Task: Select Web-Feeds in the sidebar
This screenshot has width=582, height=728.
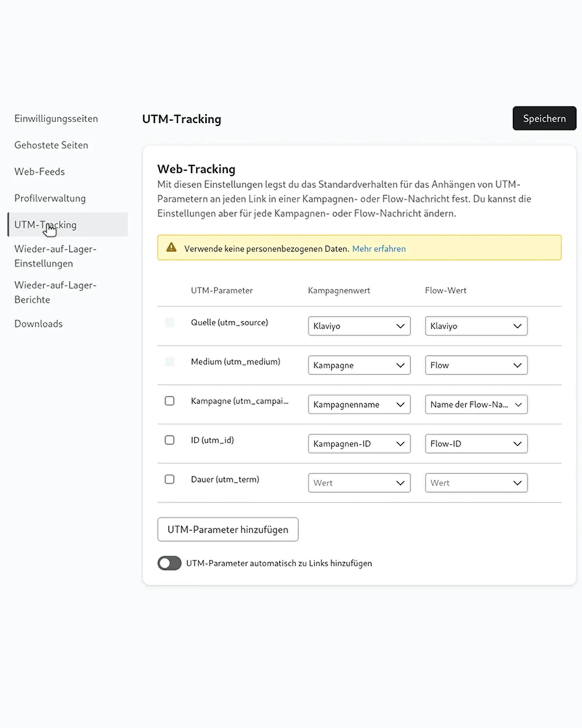Action: pyautogui.click(x=39, y=171)
